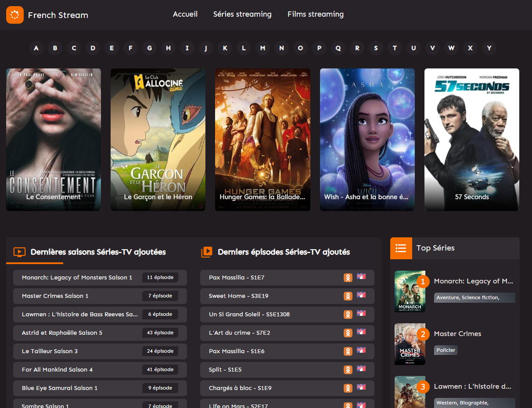
Task: Click the Top Séries list icon
Action: point(401,248)
